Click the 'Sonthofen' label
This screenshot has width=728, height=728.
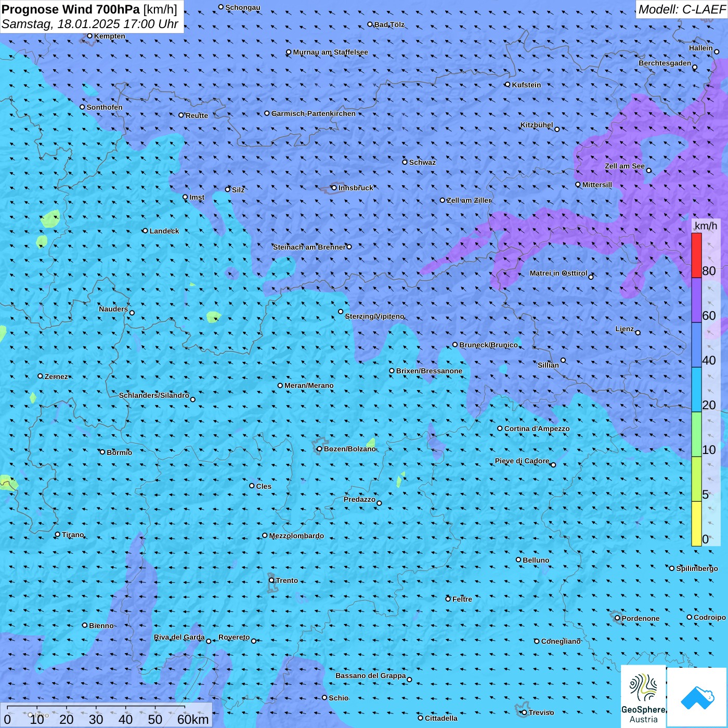coord(105,107)
